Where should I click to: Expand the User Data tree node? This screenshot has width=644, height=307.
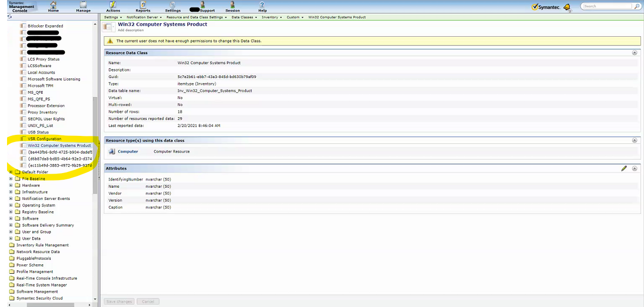pos(11,239)
